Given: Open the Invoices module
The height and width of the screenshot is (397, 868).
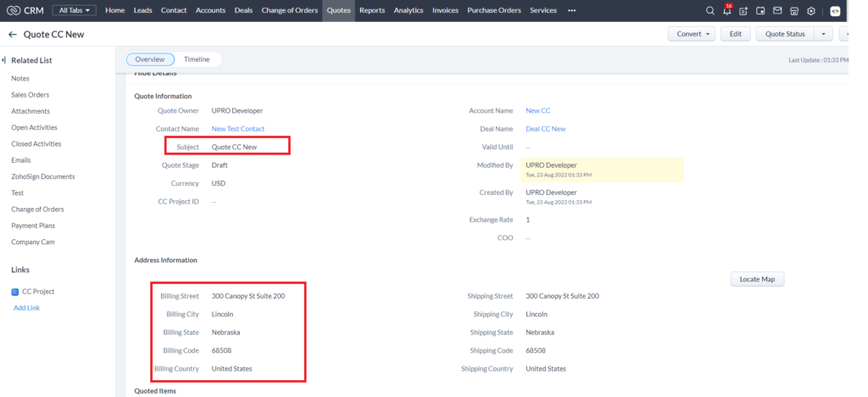Looking at the screenshot, I should [445, 10].
